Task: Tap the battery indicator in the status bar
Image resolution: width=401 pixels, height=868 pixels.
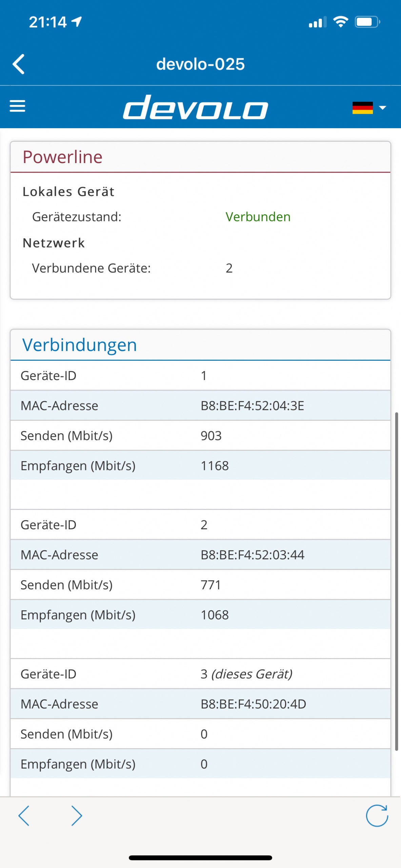Action: 367,22
